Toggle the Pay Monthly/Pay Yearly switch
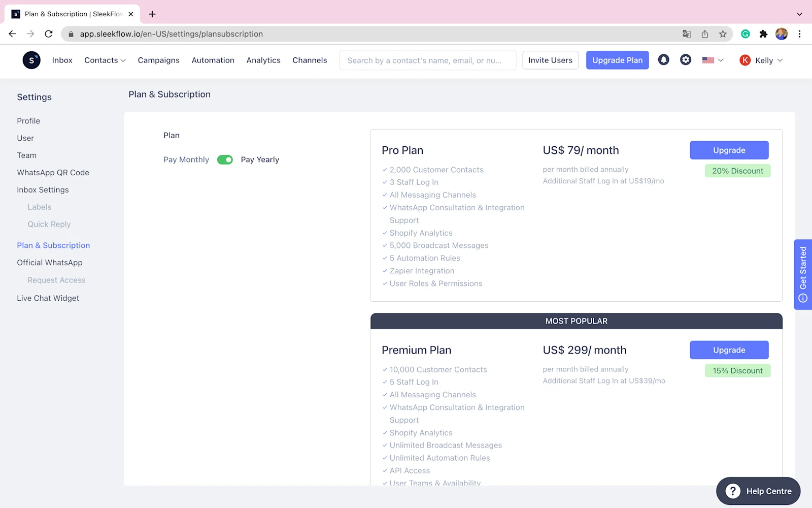Screen dimensions: 812x508 point(225,160)
